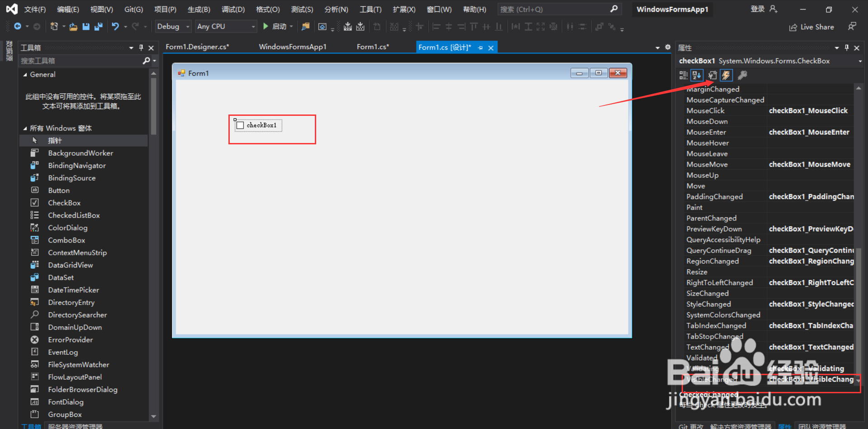Click the Save All icon
The width and height of the screenshot is (868, 429).
[x=98, y=27]
